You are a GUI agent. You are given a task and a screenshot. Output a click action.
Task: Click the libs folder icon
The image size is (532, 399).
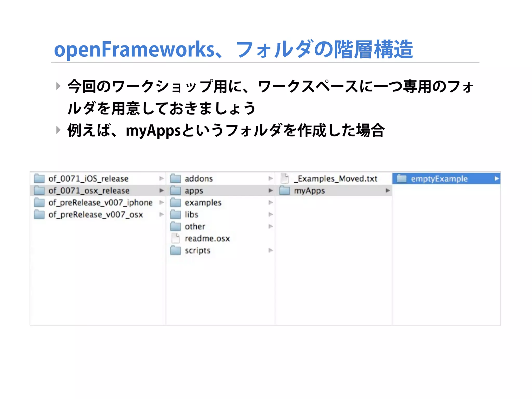[176, 214]
